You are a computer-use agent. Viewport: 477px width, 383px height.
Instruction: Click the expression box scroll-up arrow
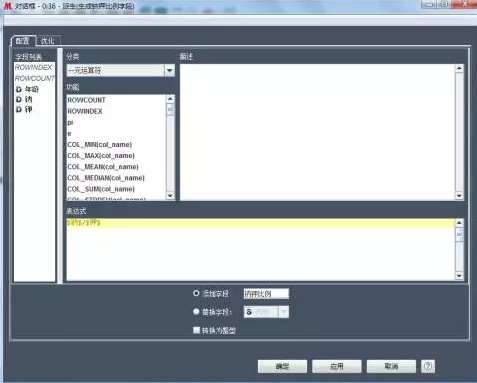coord(459,223)
